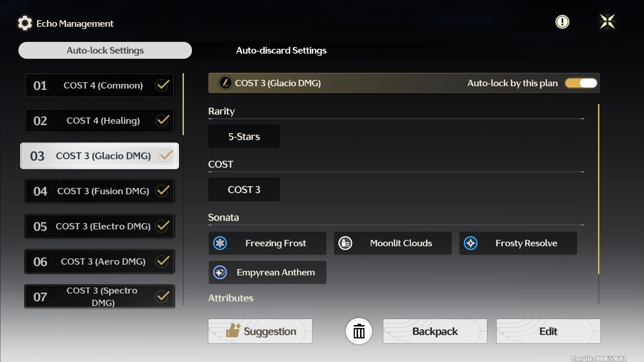Image resolution: width=644 pixels, height=362 pixels.
Task: Open the exclamation info icon
Action: pyautogui.click(x=562, y=22)
